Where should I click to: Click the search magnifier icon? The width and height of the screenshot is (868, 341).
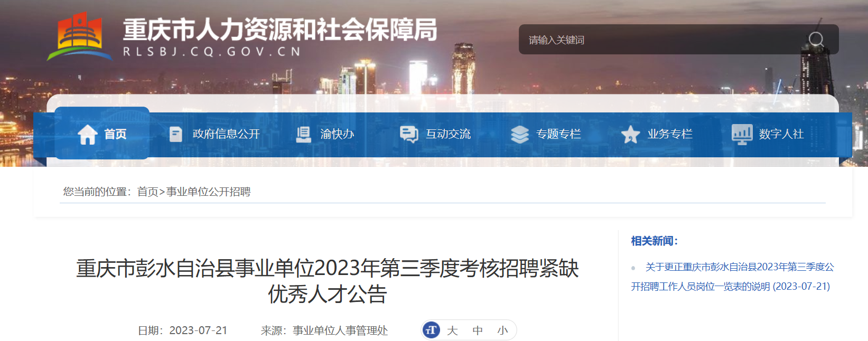point(816,39)
